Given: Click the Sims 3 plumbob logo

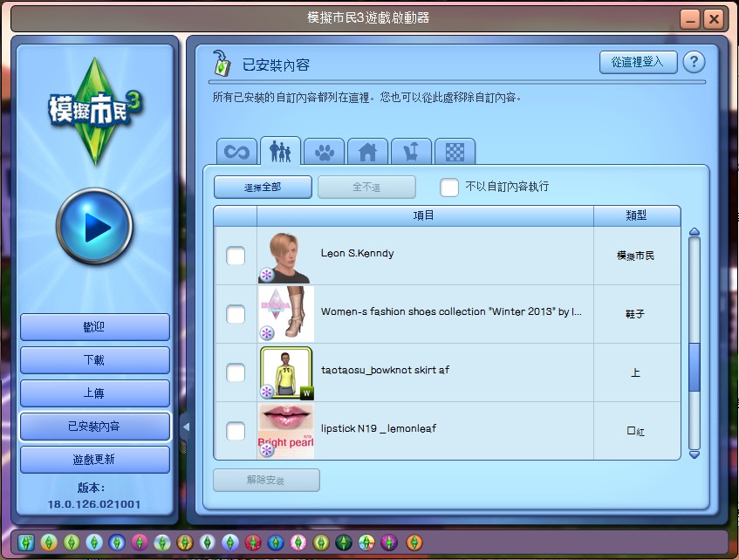Looking at the screenshot, I should (96, 112).
